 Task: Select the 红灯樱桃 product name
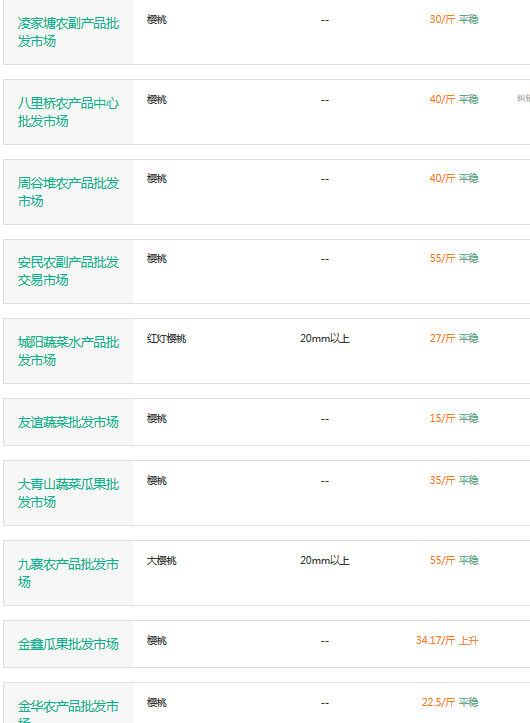click(167, 338)
